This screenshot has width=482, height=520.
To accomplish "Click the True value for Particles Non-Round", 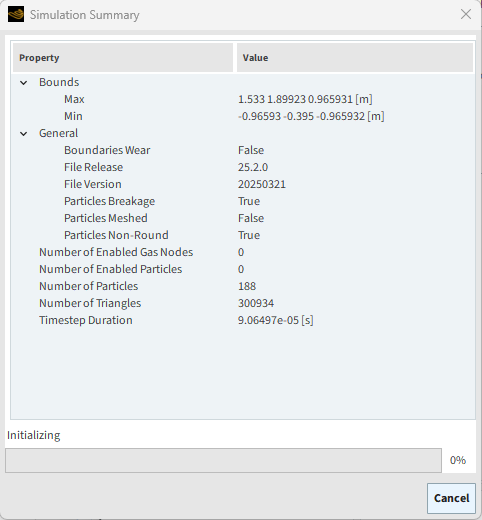I will point(249,235).
